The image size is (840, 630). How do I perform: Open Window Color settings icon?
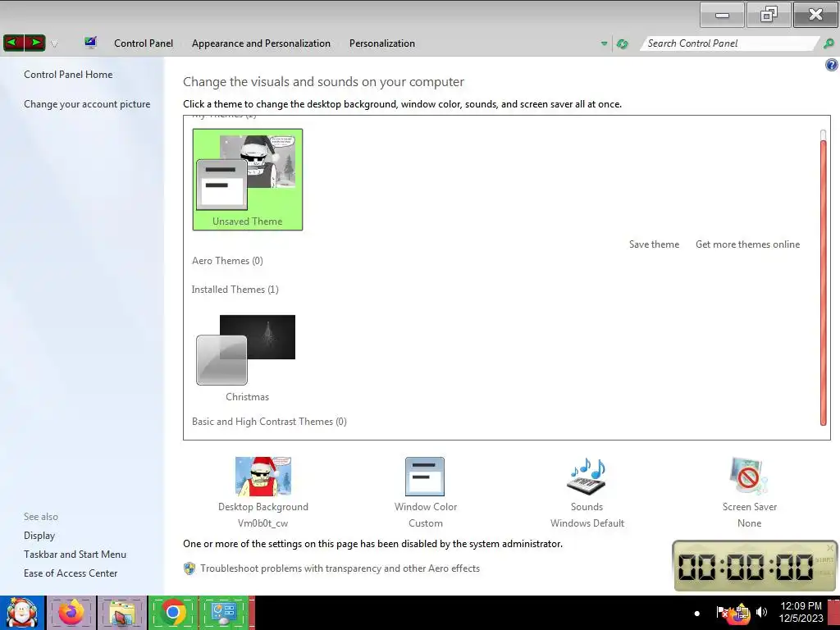425,477
